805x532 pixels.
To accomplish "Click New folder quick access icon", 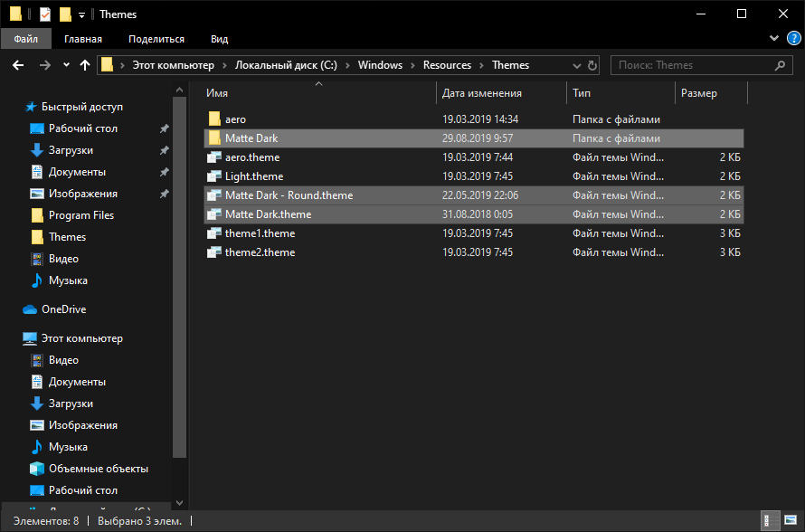I will tap(65, 14).
